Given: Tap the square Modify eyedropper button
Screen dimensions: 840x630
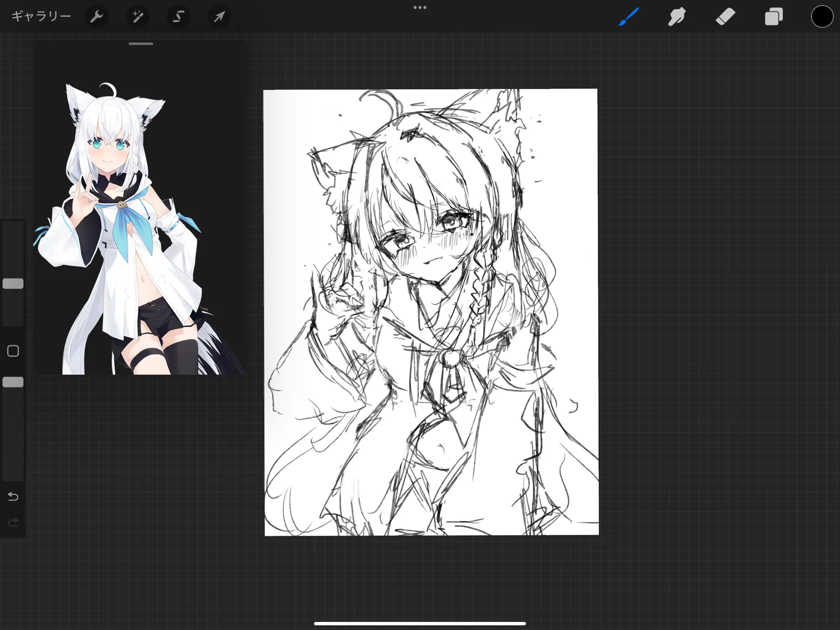Looking at the screenshot, I should tap(13, 351).
